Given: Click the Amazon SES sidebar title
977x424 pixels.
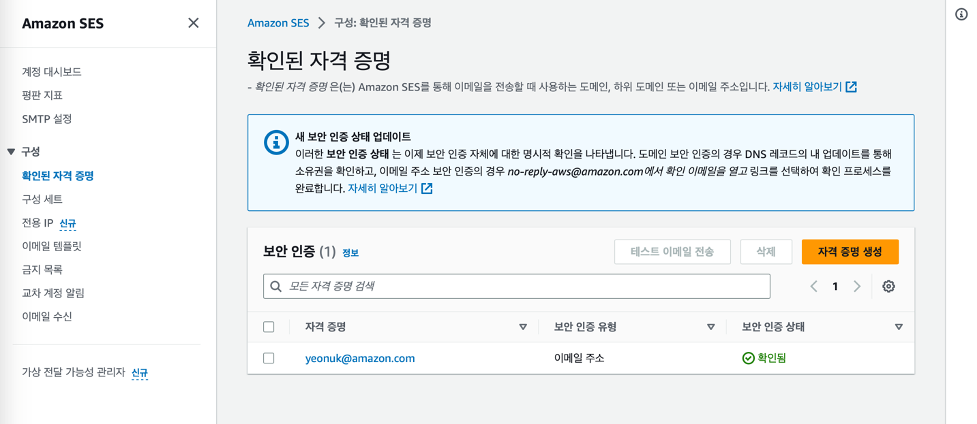Looking at the screenshot, I should pyautogui.click(x=63, y=24).
